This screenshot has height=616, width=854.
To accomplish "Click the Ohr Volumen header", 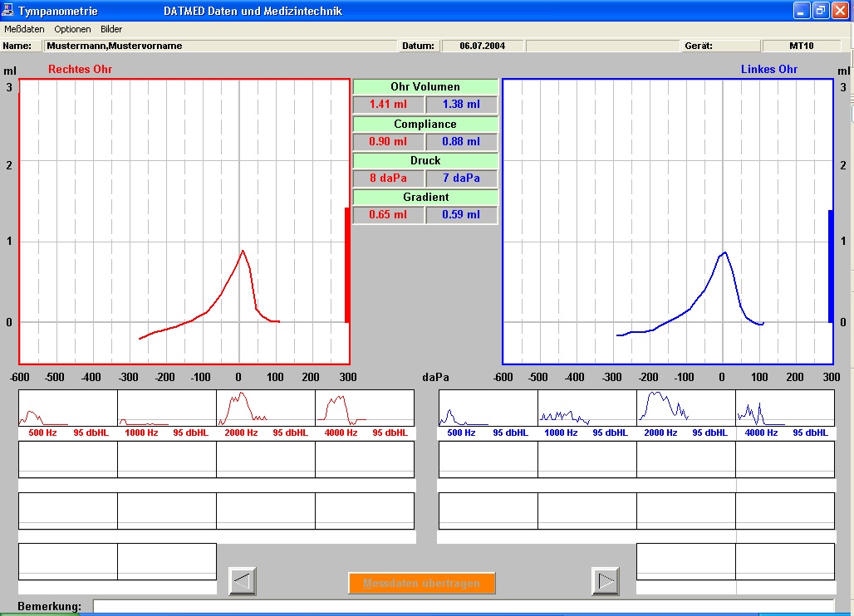I will (425, 86).
